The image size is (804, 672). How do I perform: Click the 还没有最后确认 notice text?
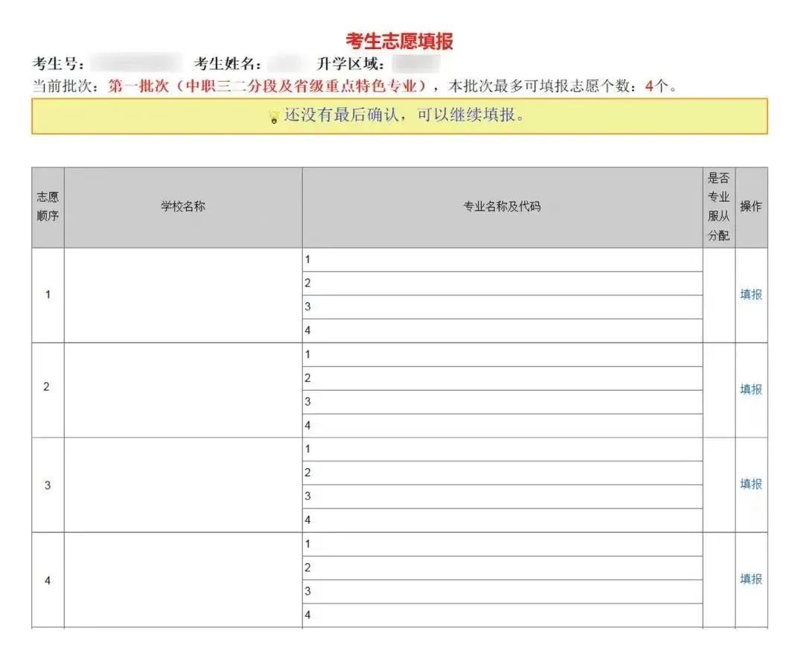[404, 115]
